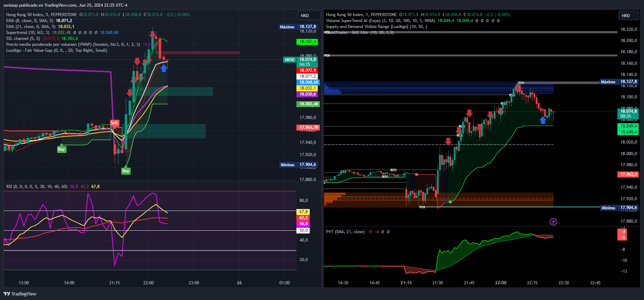Click POI label beneath orange demand zone
The height and width of the screenshot is (300, 644).
pyautogui.click(x=422, y=207)
